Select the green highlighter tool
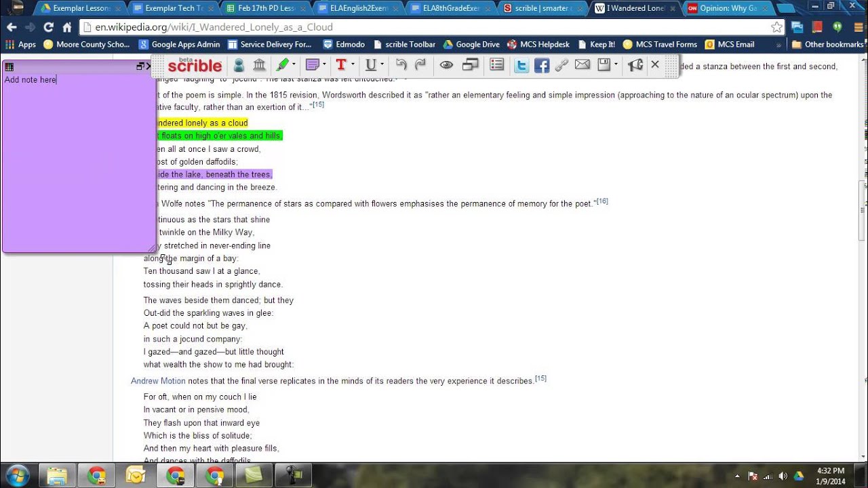The height and width of the screenshot is (488, 868). point(281,65)
